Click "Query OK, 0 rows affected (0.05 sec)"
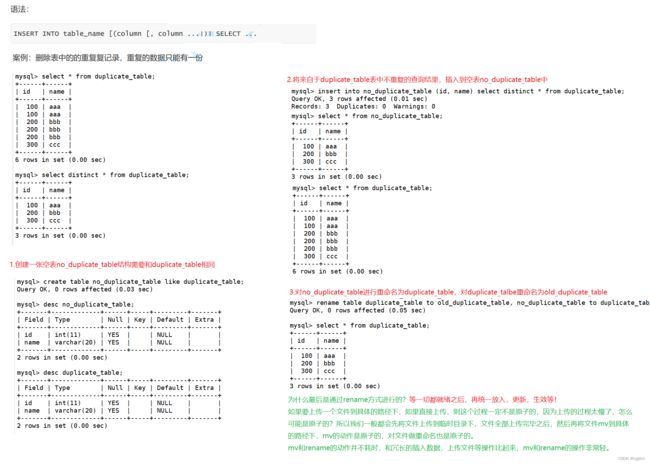The width and height of the screenshot is (650, 464). coord(357,310)
